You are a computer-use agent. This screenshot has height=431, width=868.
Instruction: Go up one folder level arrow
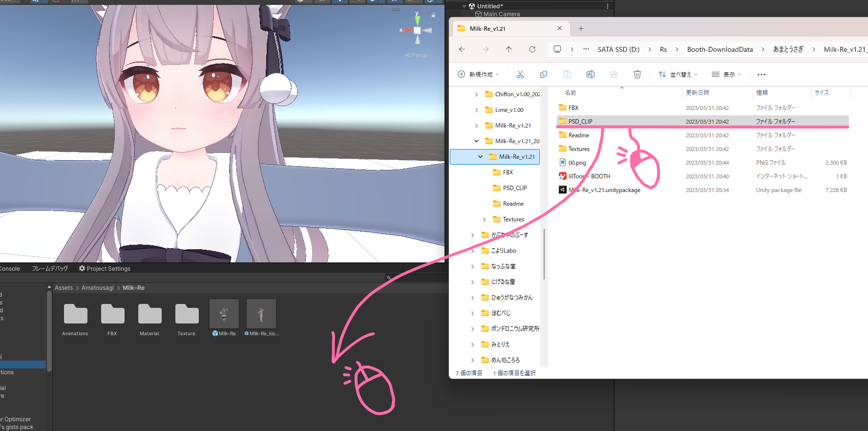click(508, 49)
